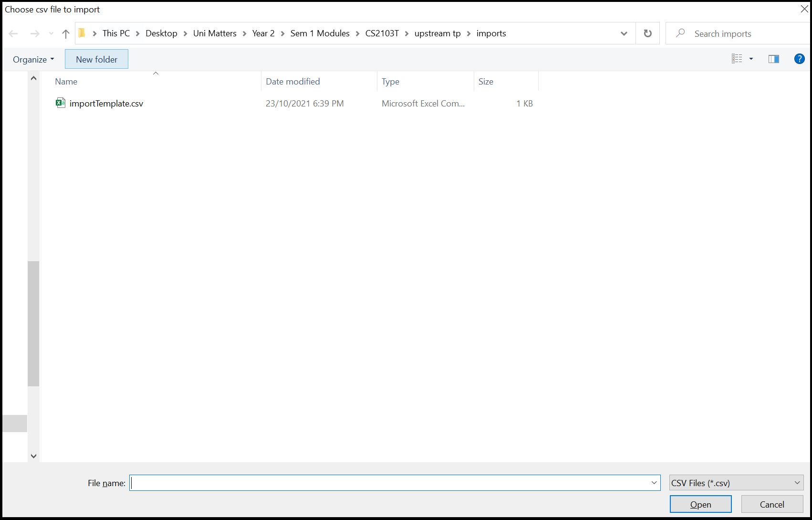Screen dimensions: 812x520
Task: Navigate to Year 2 breadcrumb
Action: click(x=263, y=33)
